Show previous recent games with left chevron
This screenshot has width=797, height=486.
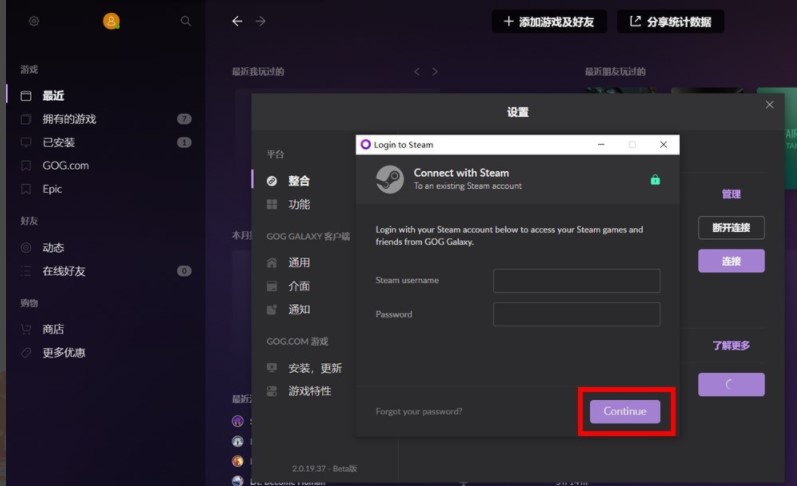417,72
